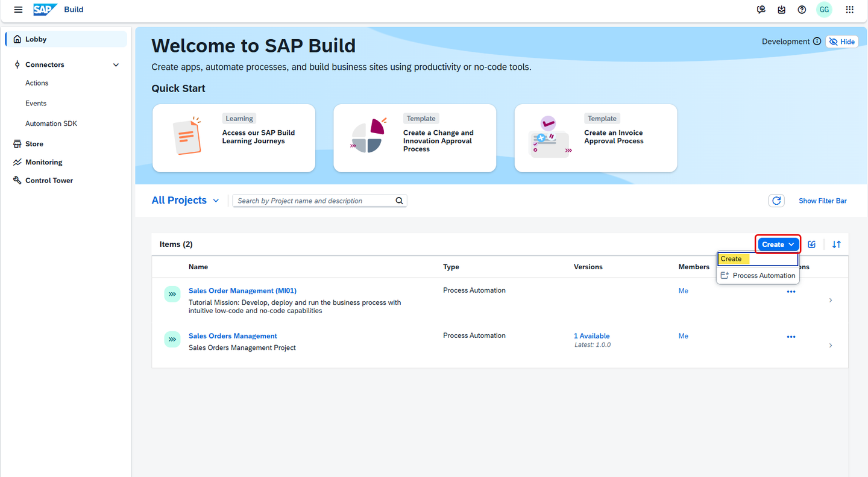Click the Learning tag on first card
The width and height of the screenshot is (868, 477).
[239, 119]
